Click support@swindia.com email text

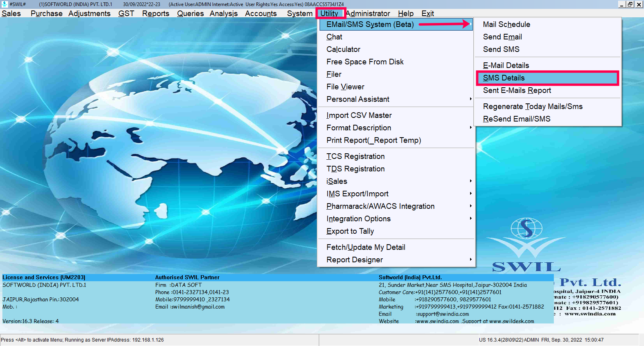click(443, 314)
